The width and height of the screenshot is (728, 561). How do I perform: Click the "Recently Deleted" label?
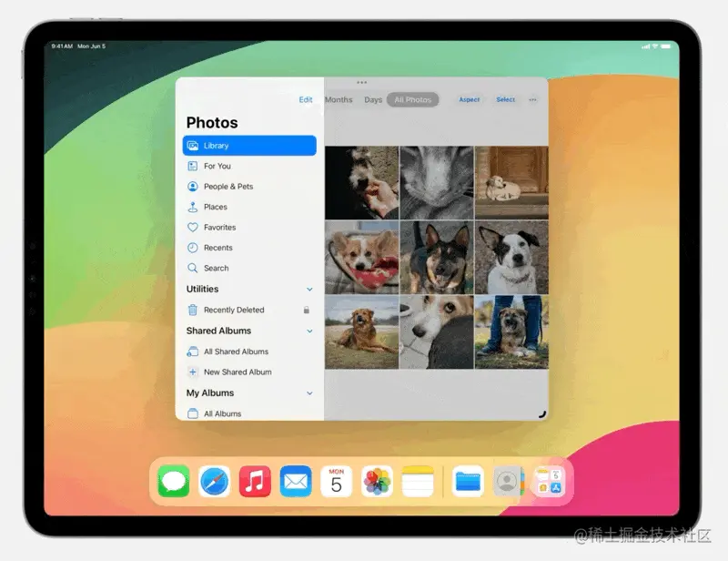234,310
